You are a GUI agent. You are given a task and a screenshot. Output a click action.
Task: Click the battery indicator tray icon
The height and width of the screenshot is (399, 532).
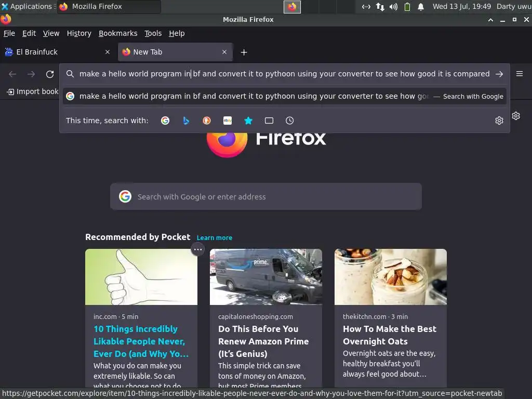pyautogui.click(x=407, y=7)
